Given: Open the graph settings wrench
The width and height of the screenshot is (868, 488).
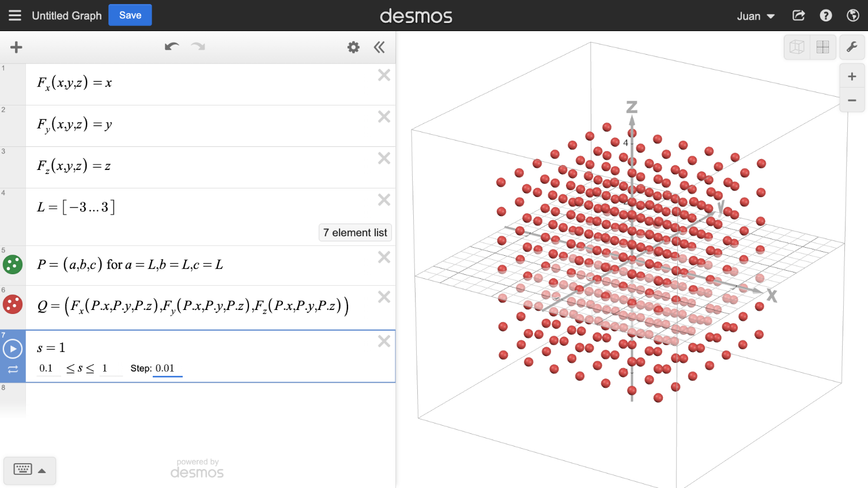Looking at the screenshot, I should click(x=852, y=47).
